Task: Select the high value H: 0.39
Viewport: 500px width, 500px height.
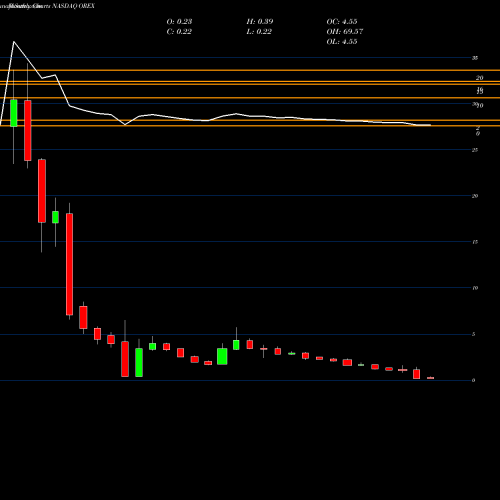Action: (x=260, y=21)
